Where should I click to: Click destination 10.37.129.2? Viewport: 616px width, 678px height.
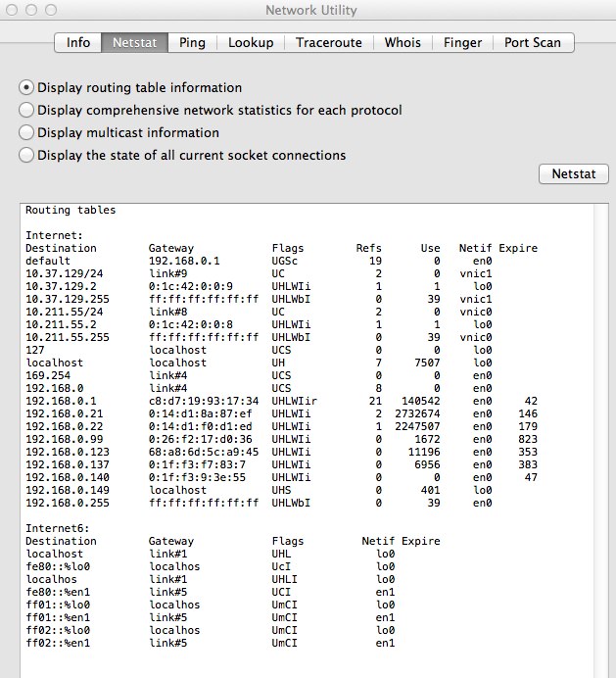coord(61,286)
